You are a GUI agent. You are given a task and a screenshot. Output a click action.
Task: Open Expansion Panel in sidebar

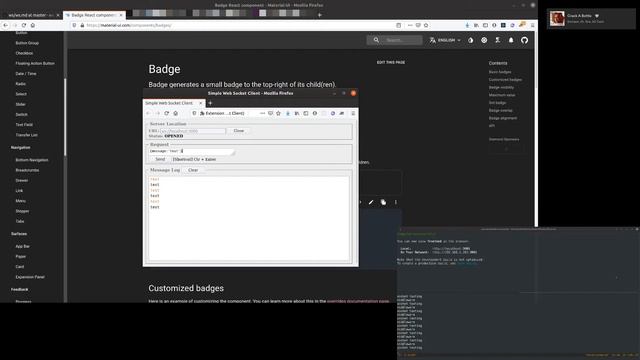[x=30, y=277]
